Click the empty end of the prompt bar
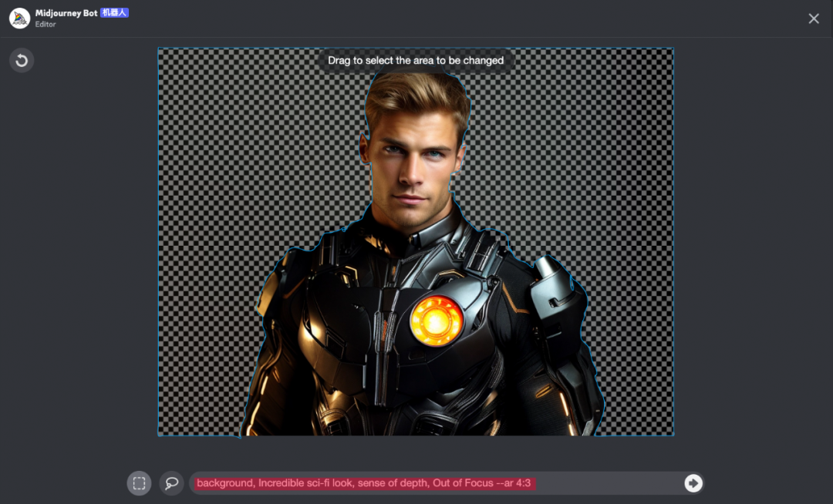The height and width of the screenshot is (504, 833). [609, 483]
